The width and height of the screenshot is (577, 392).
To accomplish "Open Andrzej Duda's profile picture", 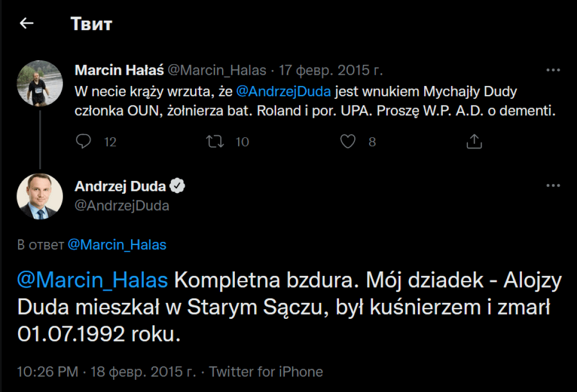I will point(40,196).
